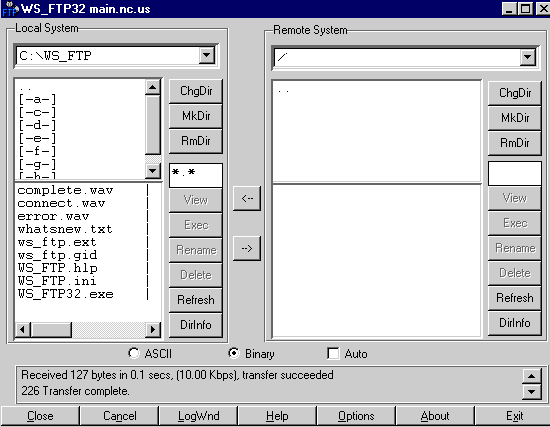This screenshot has width=550, height=427.
Task: Open Options from bottom bar
Action: click(356, 416)
